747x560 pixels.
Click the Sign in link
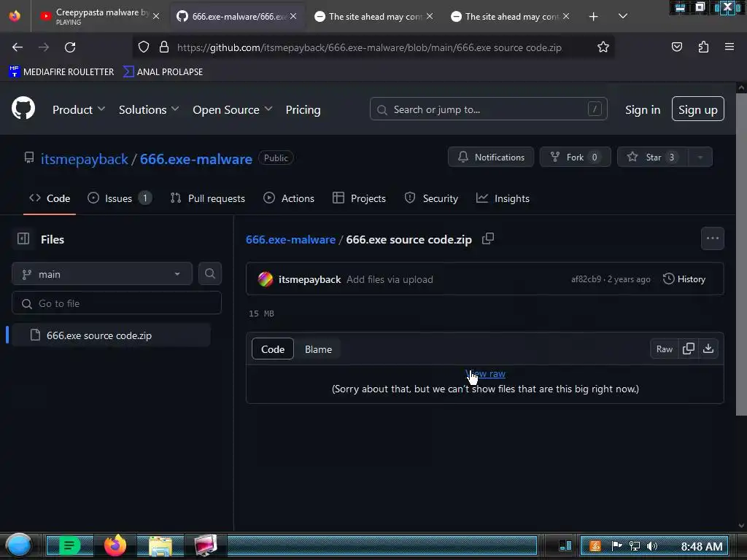tap(643, 109)
